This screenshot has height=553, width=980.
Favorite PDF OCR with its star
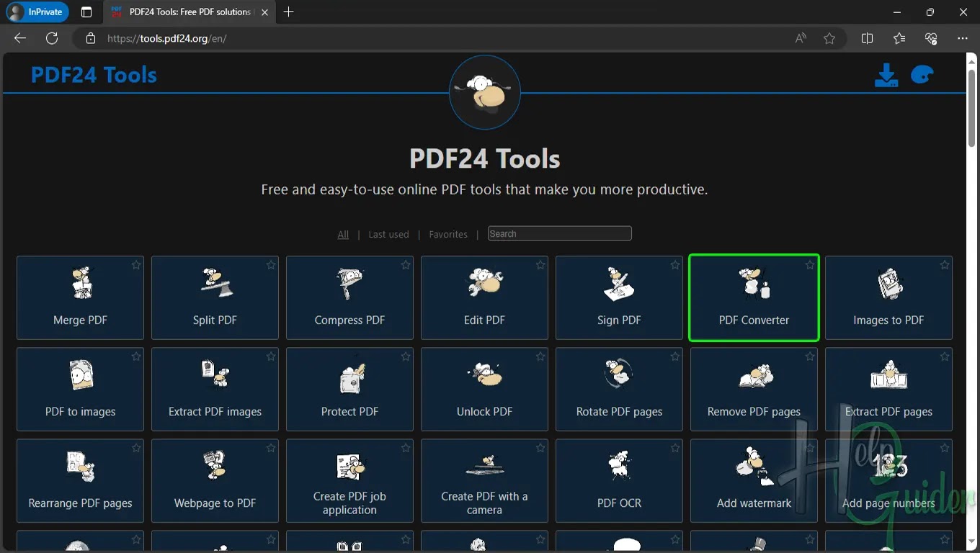click(674, 448)
